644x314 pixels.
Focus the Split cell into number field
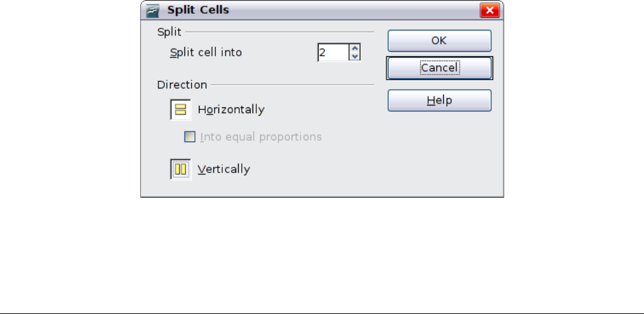[332, 52]
